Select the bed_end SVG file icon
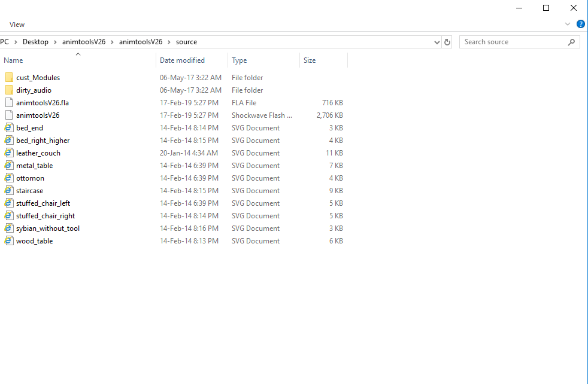This screenshot has width=588, height=384. (x=8, y=128)
